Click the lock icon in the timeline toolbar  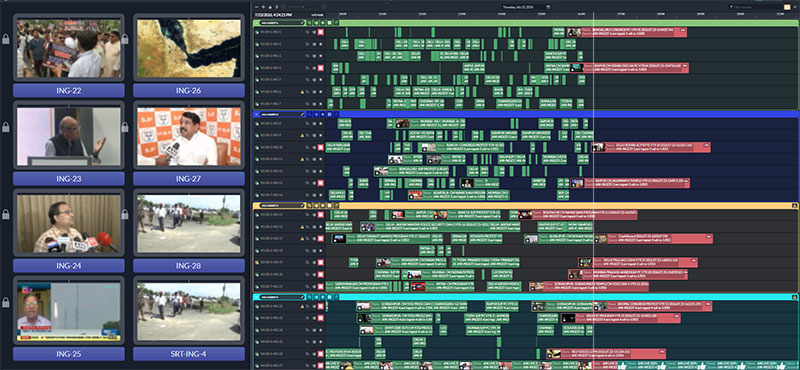[270, 7]
